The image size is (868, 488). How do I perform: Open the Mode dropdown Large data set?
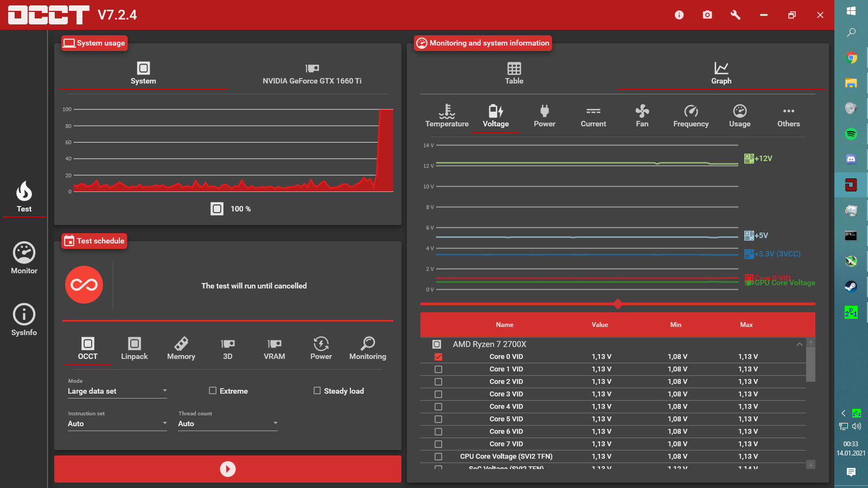point(117,391)
